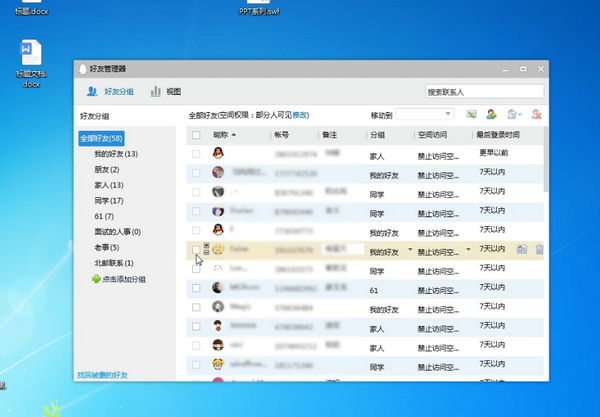Expand the 分组 dropdown arrow in the highlighted row
Screen dimensions: 600x417
point(410,249)
